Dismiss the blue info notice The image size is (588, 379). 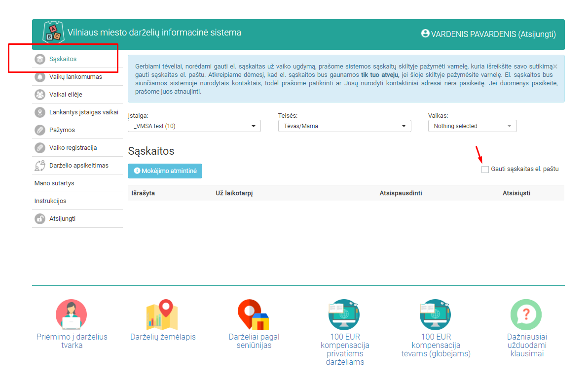[555, 66]
